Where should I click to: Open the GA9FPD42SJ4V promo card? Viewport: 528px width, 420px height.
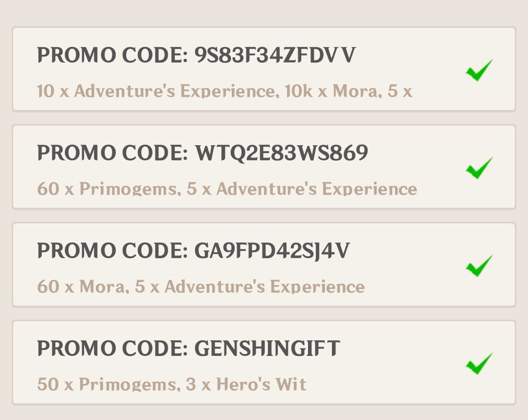tap(264, 265)
